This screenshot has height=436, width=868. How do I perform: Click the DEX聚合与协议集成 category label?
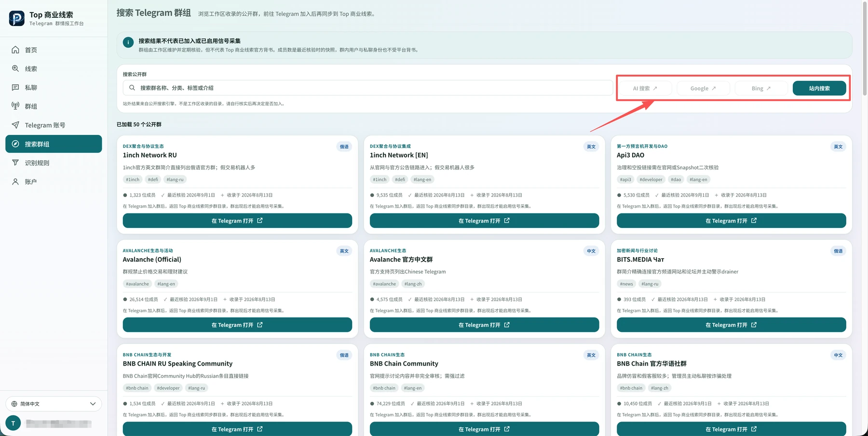tap(390, 146)
